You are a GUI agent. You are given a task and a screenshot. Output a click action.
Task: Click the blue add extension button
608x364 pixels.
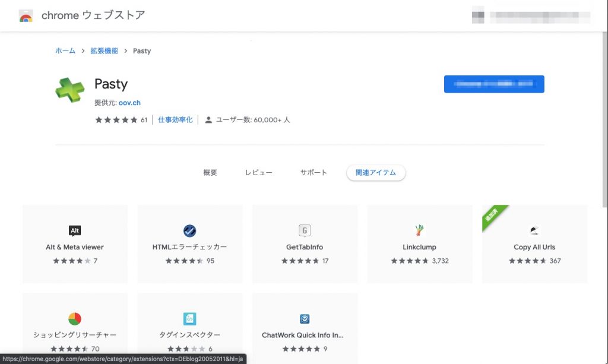[x=494, y=84]
